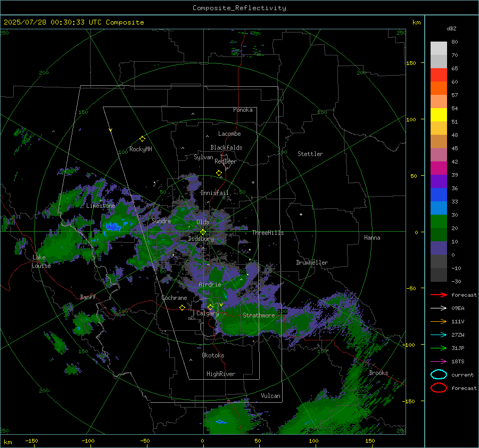Click the cyan current ellipse in legend

pyautogui.click(x=439, y=374)
